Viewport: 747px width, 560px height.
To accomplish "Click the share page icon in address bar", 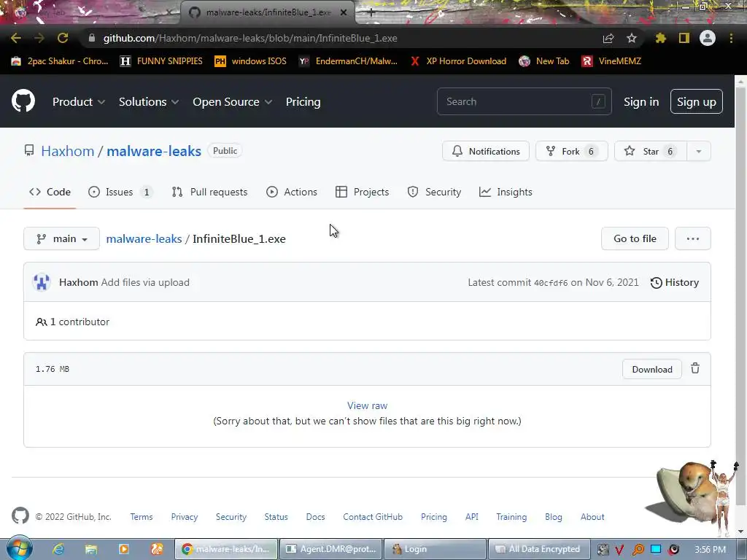I will coord(608,38).
